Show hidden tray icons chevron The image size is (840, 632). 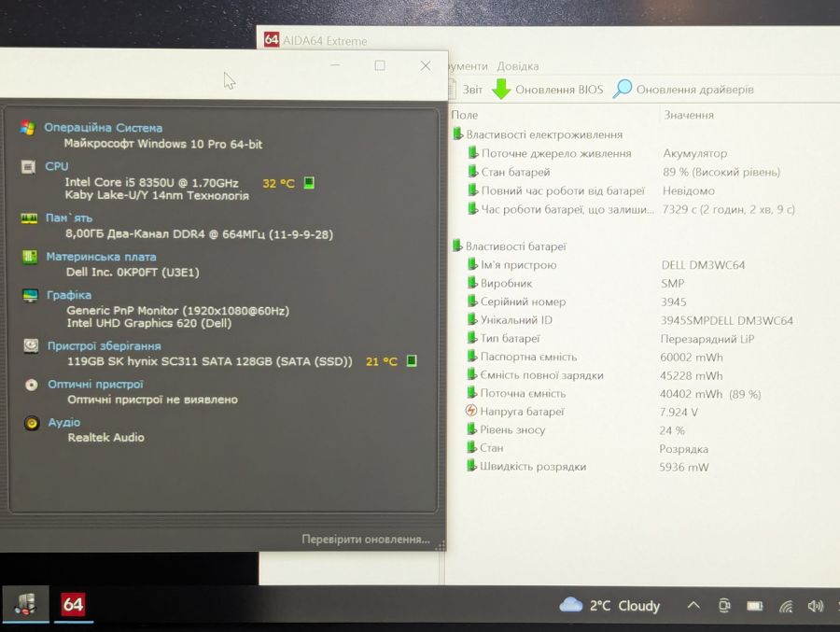pos(693,606)
